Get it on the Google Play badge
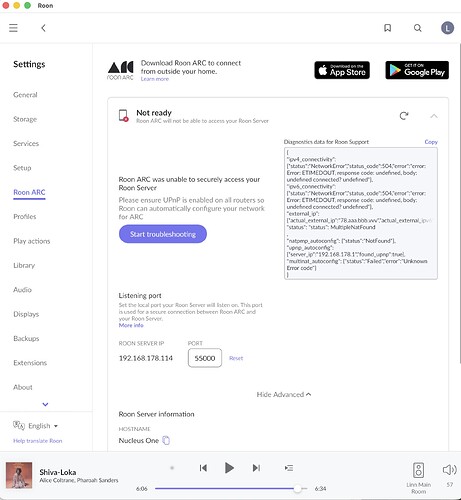The image size is (461, 500). coord(417,70)
